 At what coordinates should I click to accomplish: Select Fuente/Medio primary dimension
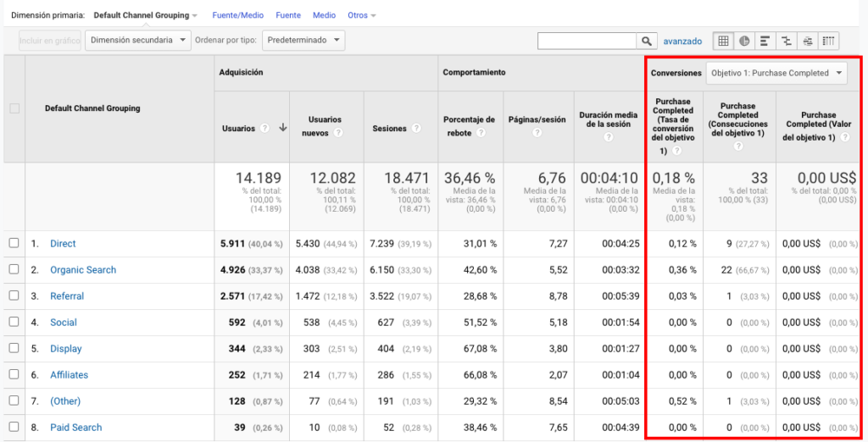(x=238, y=15)
